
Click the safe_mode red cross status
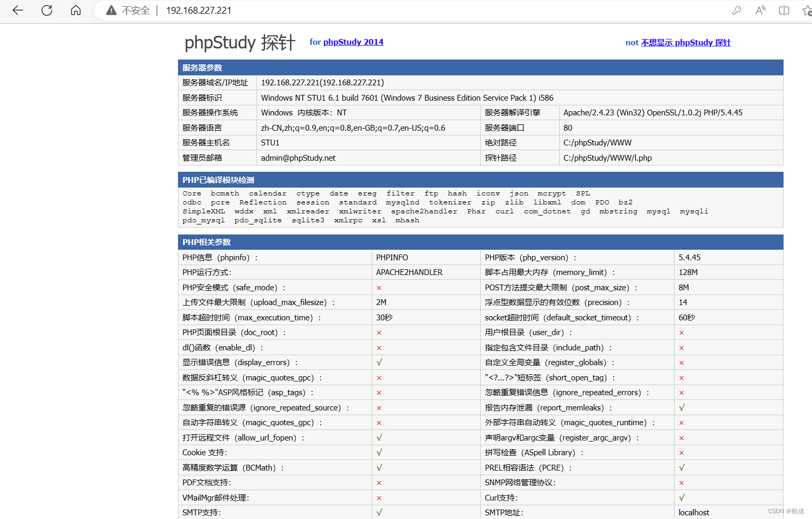pos(379,288)
